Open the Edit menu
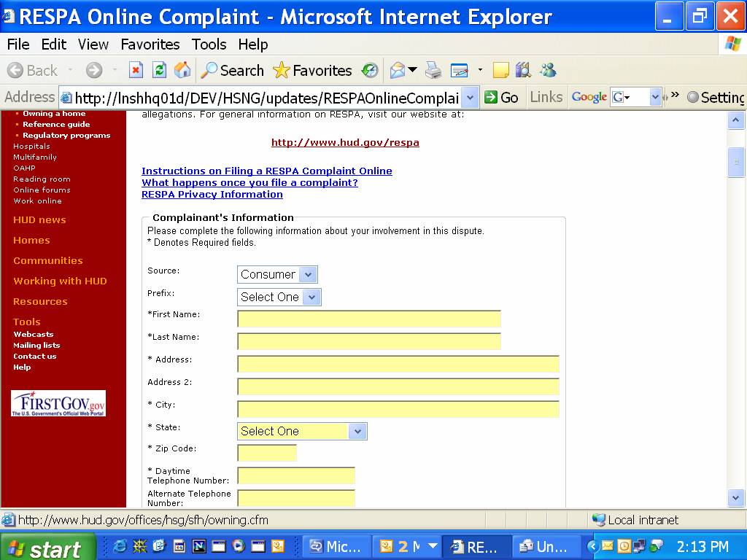This screenshot has height=560, width=747. [54, 44]
